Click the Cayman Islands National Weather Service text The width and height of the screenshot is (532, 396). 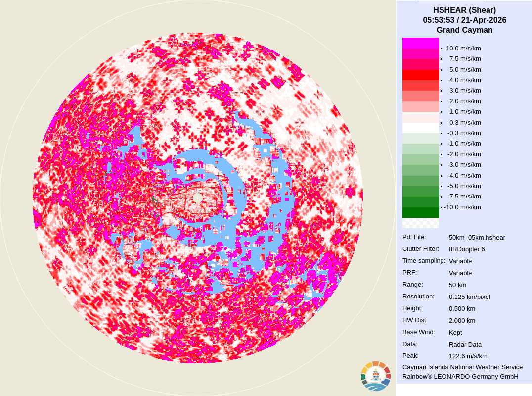pos(462,367)
